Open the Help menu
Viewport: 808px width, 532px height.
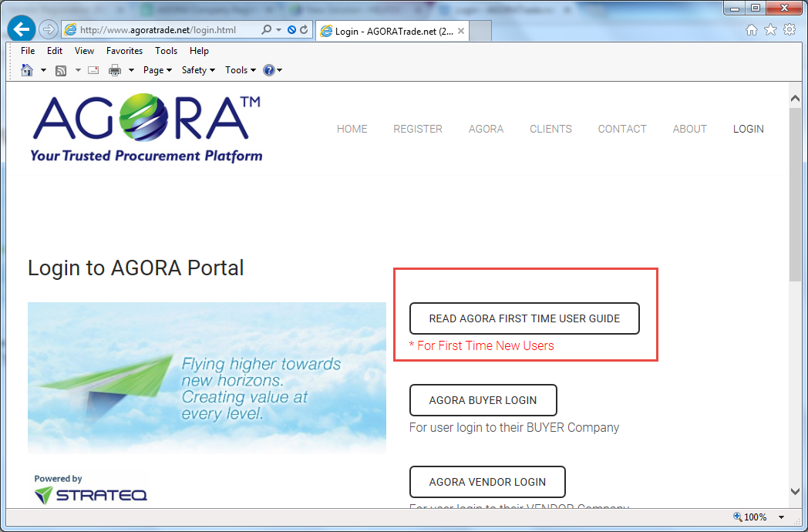[199, 51]
